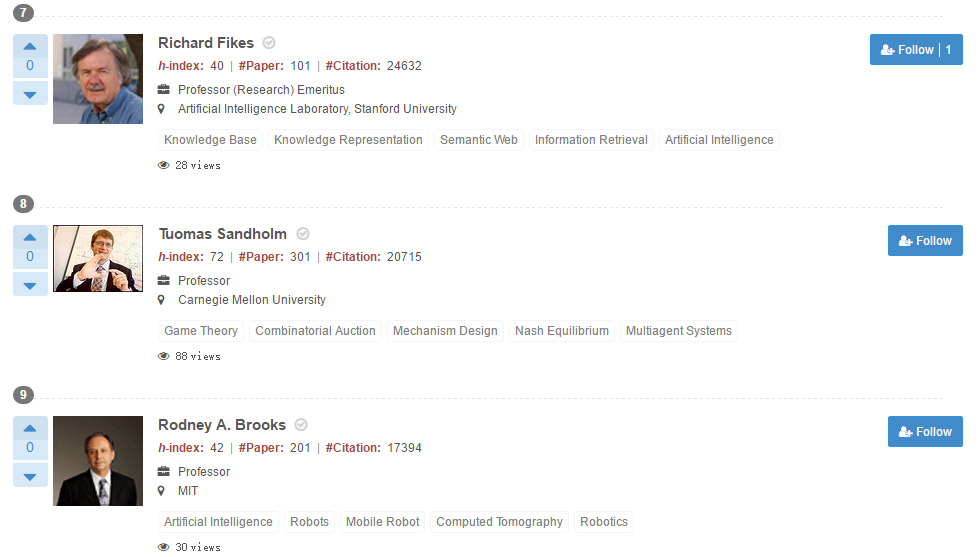
Task: Click verified check icon beside Rodney A. Brooks
Action: click(x=301, y=425)
